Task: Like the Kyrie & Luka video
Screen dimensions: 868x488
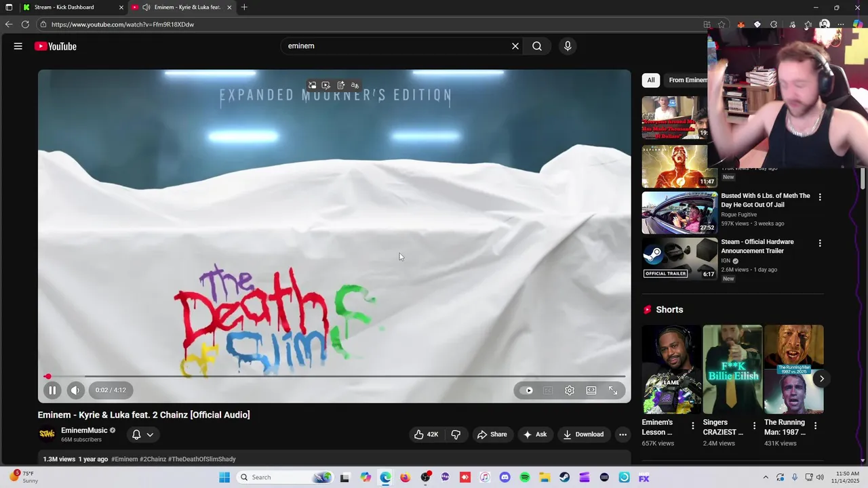Action: pos(426,434)
